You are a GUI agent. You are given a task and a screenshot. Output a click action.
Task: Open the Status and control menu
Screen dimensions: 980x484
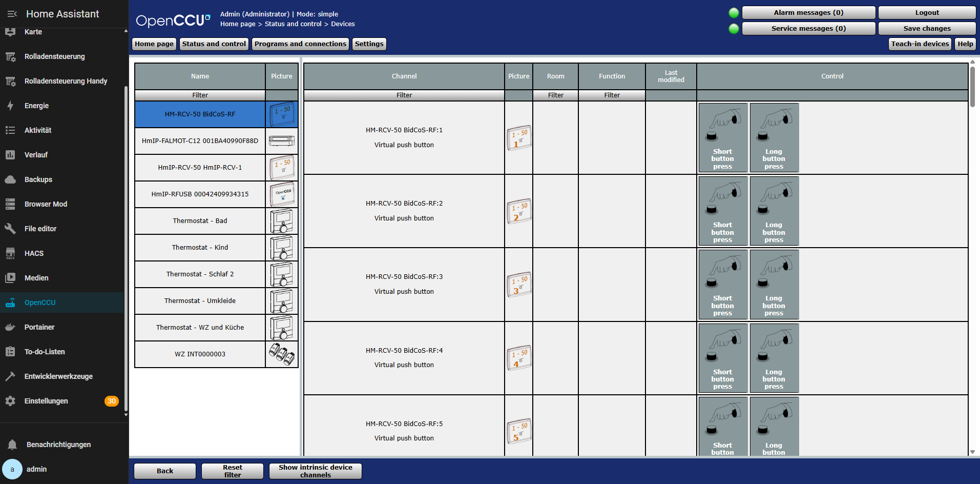pos(214,44)
